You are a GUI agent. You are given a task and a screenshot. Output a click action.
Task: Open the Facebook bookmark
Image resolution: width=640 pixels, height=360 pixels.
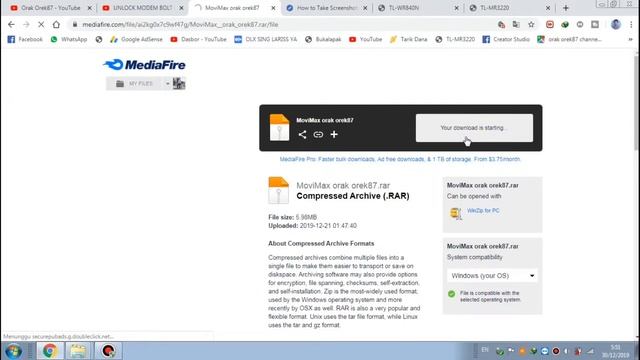(25, 40)
